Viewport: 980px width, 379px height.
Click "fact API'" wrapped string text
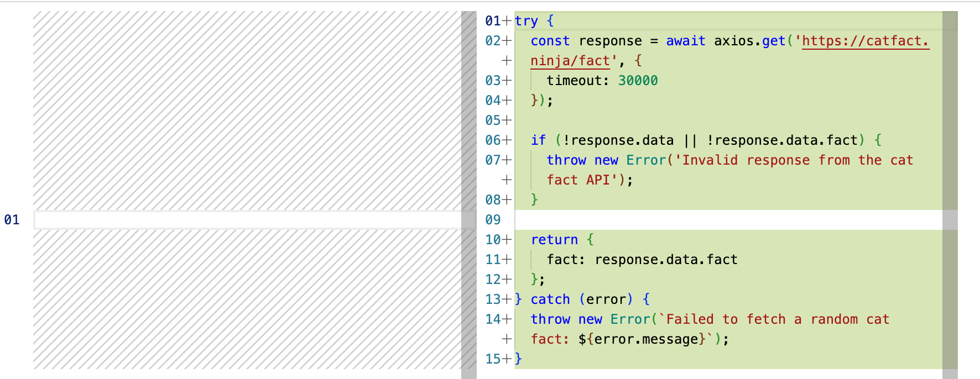tap(582, 180)
